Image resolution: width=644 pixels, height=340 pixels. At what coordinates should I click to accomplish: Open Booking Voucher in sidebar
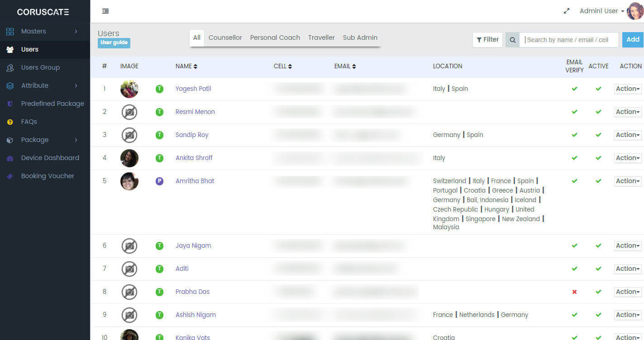coord(48,176)
